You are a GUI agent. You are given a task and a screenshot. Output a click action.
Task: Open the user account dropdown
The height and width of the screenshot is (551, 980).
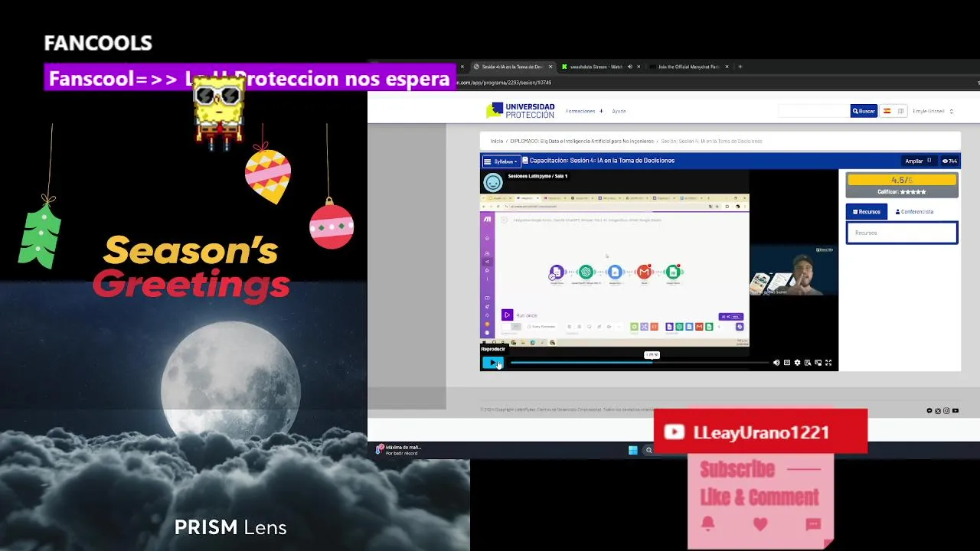(x=933, y=111)
